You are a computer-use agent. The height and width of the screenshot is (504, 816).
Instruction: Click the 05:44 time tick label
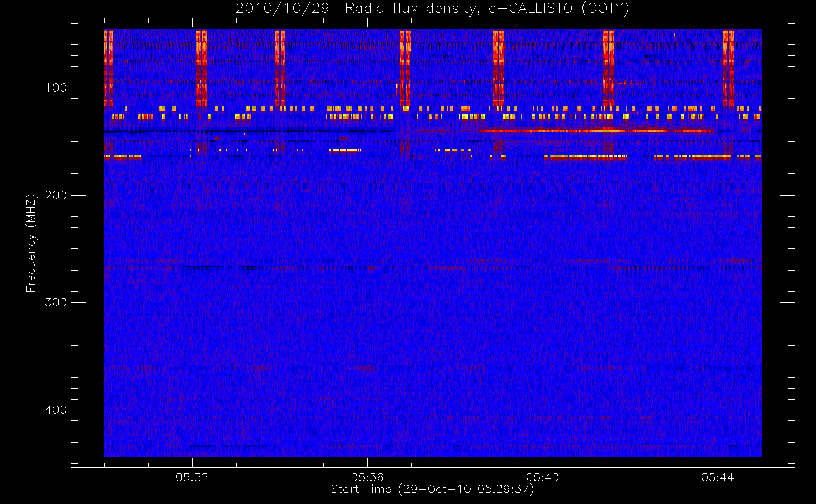pos(718,477)
